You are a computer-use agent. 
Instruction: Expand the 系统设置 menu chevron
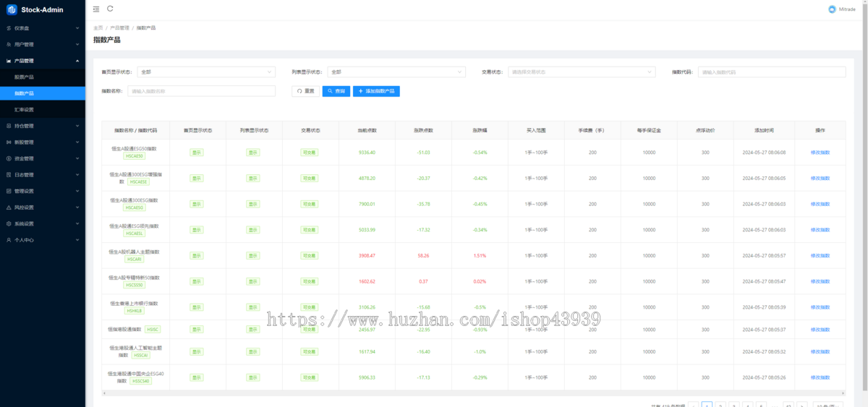[77, 223]
